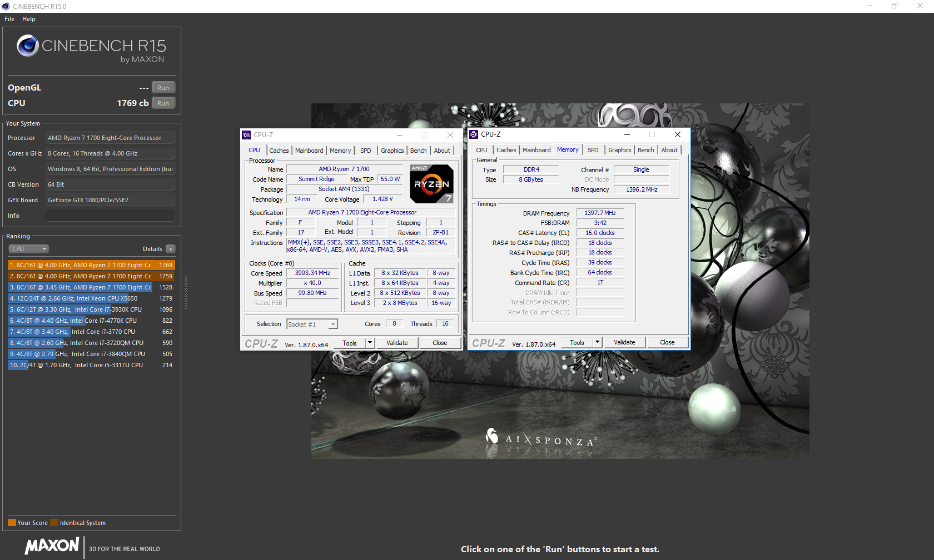The height and width of the screenshot is (560, 934).
Task: Click the empty Info input field
Action: (110, 216)
